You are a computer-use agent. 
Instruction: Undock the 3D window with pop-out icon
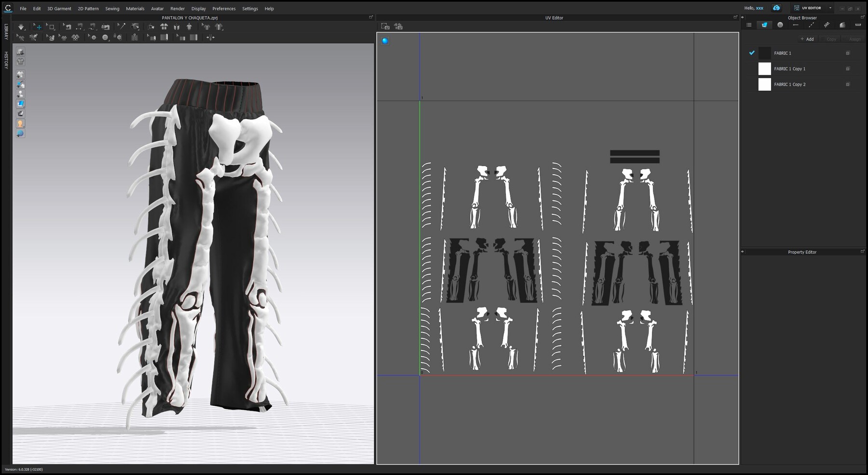[x=371, y=17]
